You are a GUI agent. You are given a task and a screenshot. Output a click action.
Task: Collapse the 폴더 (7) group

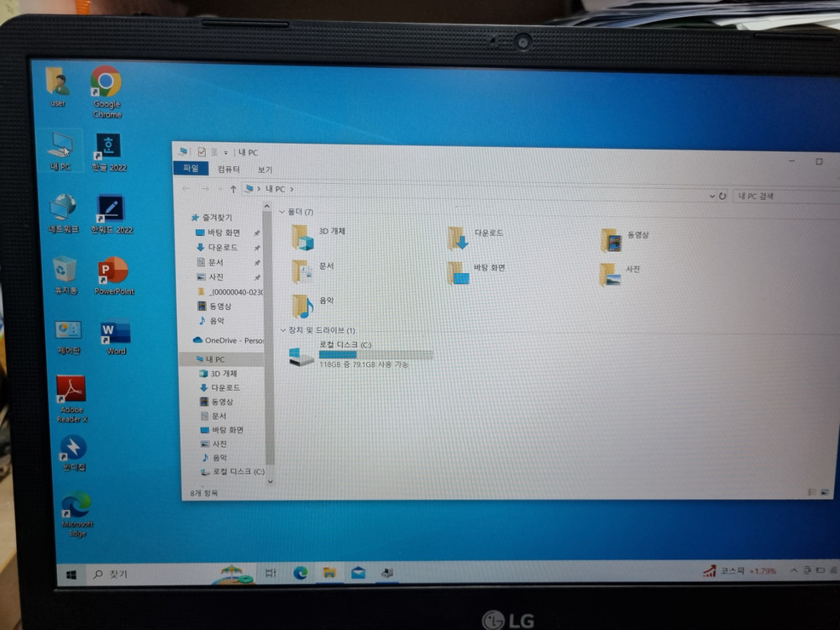point(282,211)
